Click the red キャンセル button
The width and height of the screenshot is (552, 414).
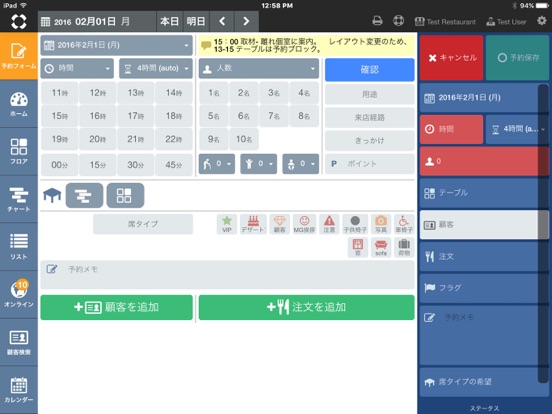point(451,58)
